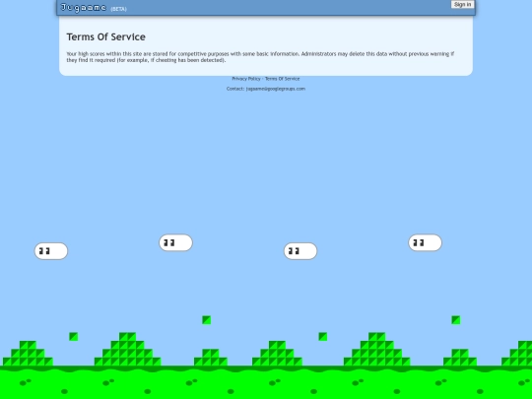Open the Privacy Policy link
The image size is (532, 399).
pyautogui.click(x=246, y=79)
